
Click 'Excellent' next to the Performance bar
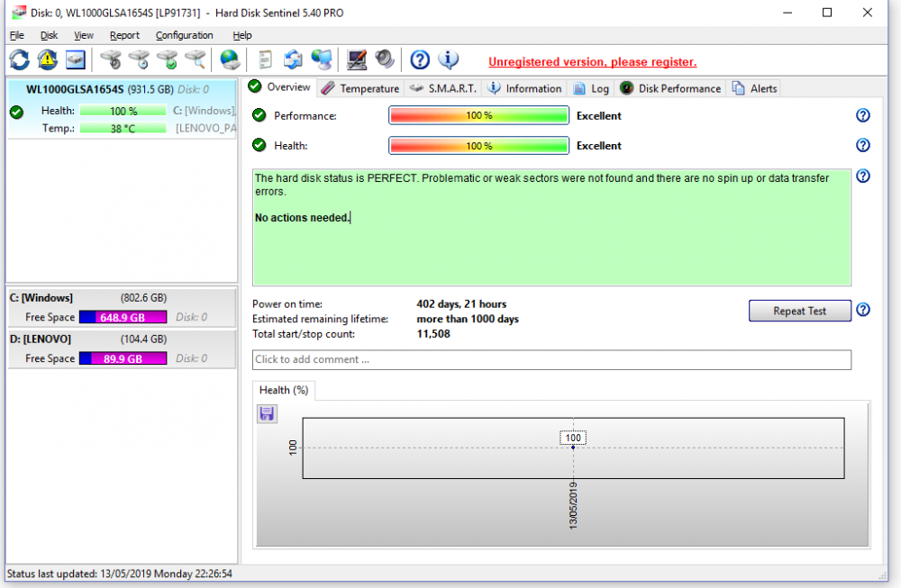click(x=599, y=115)
